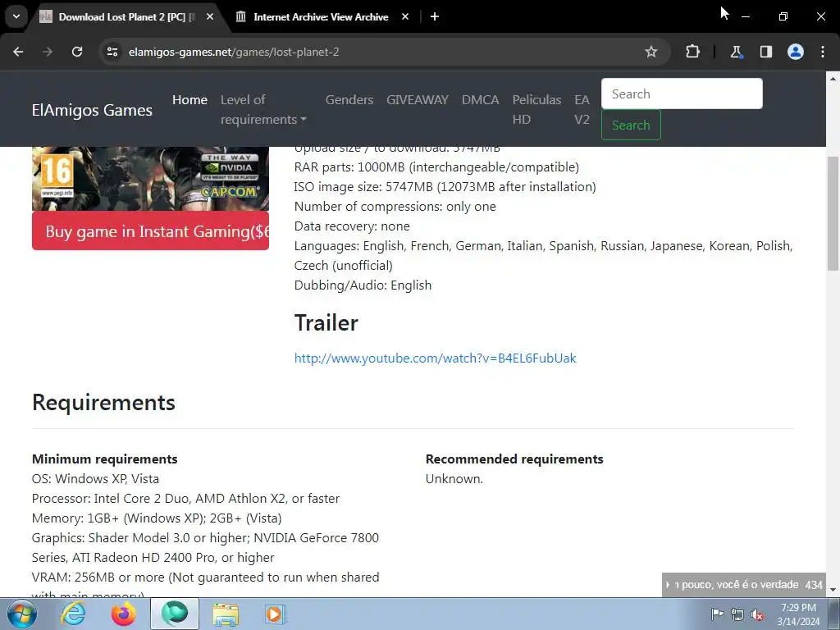Image resolution: width=840 pixels, height=630 pixels.
Task: Go back to previous page
Action: [18, 52]
